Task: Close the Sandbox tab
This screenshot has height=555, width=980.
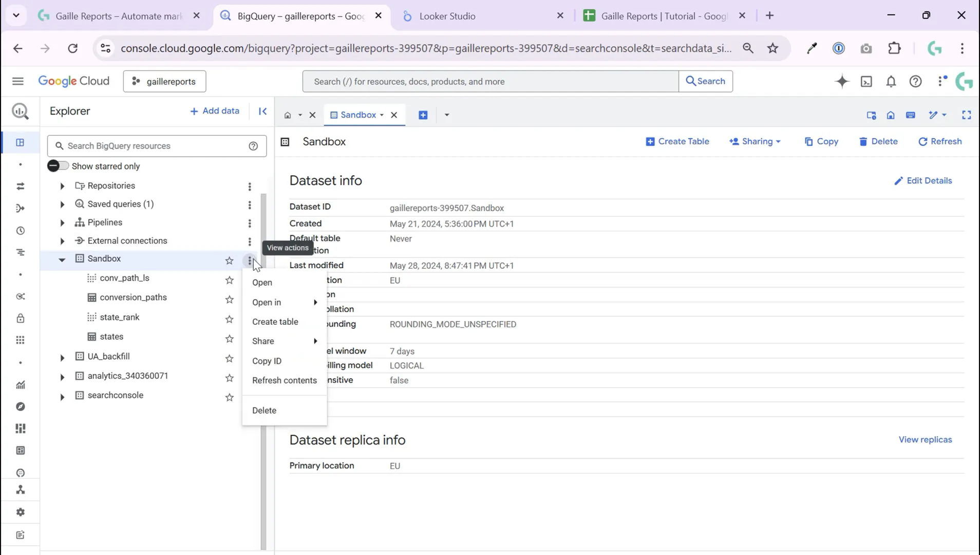Action: tap(394, 115)
